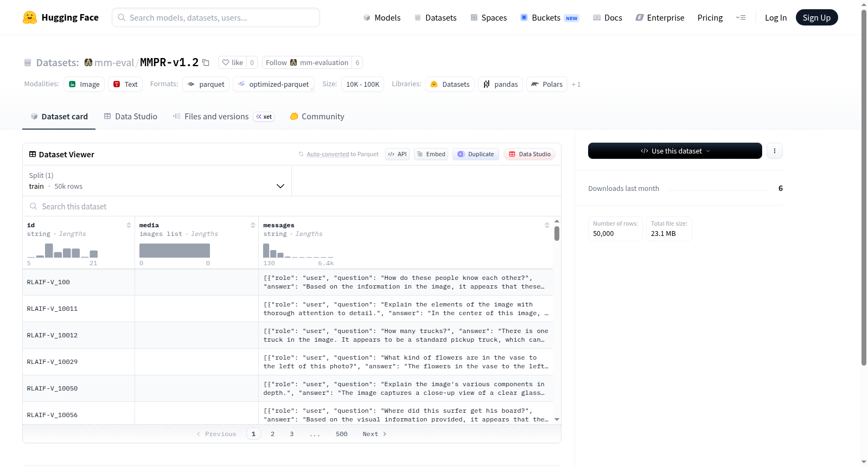The height and width of the screenshot is (467, 868).
Task: Focus the search models and datasets field
Action: [216, 17]
